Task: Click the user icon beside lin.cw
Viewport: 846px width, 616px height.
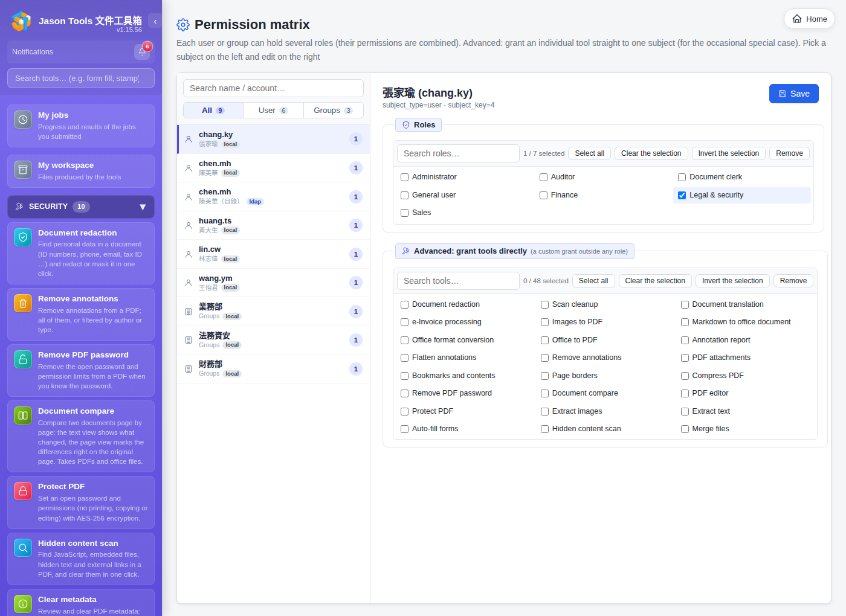Action: pyautogui.click(x=189, y=254)
